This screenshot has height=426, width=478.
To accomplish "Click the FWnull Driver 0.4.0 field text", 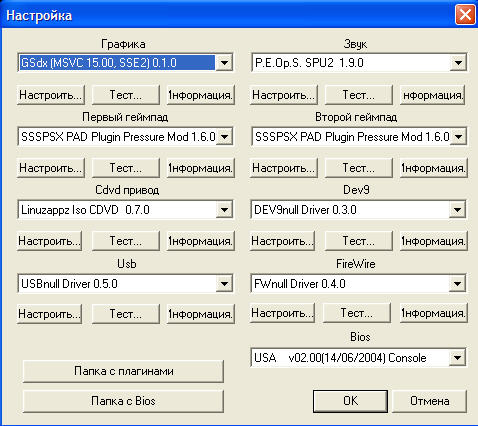I will click(300, 284).
